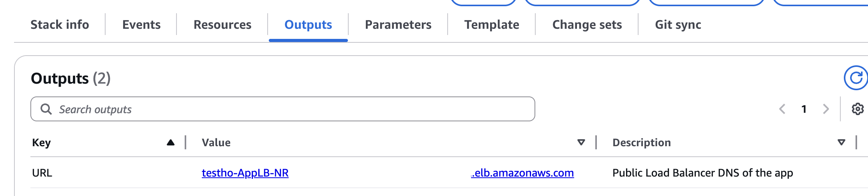Open the Resources tab
Viewport: 868px width, 196px height.
(x=222, y=24)
